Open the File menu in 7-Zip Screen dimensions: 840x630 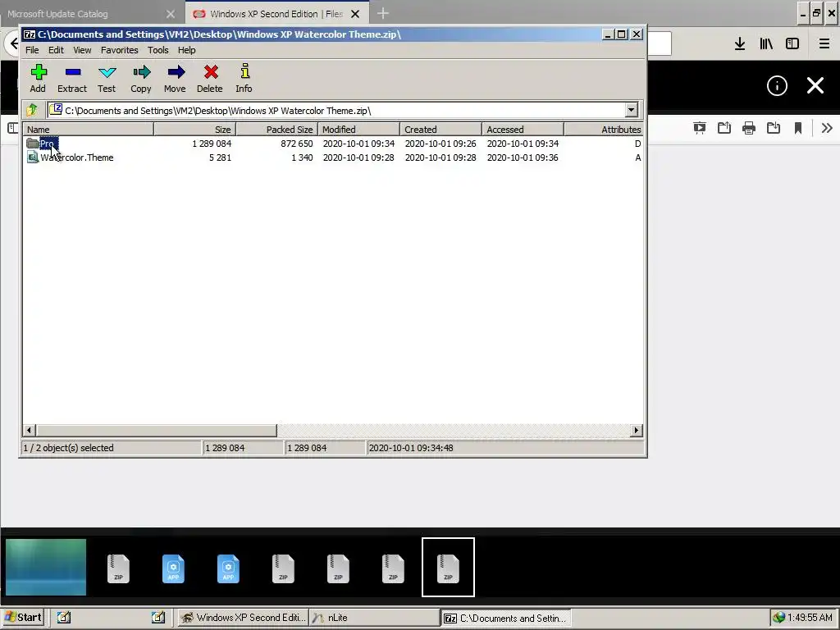[32, 50]
